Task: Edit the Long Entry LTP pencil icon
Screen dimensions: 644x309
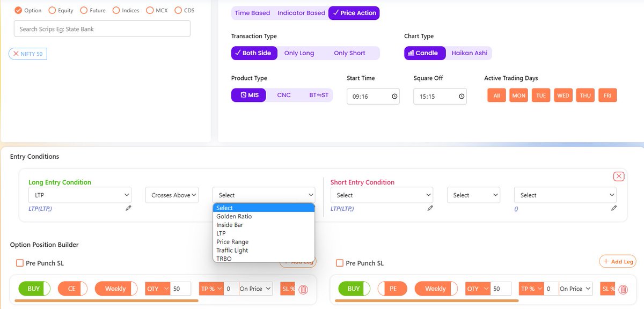Action: (x=128, y=208)
